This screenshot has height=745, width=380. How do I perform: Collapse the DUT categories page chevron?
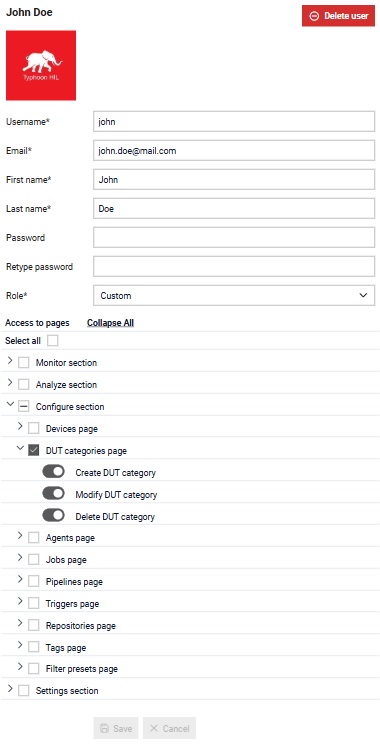click(x=20, y=449)
